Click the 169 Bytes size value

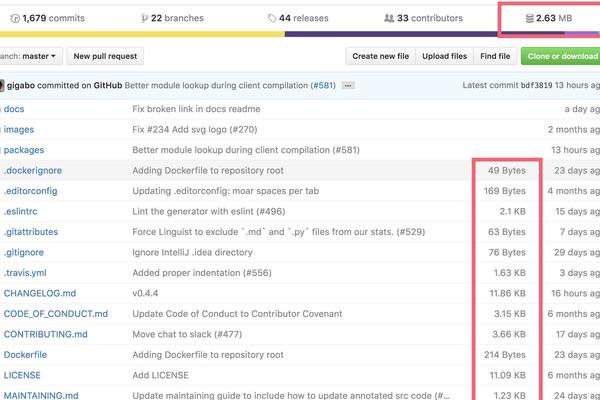pos(504,191)
